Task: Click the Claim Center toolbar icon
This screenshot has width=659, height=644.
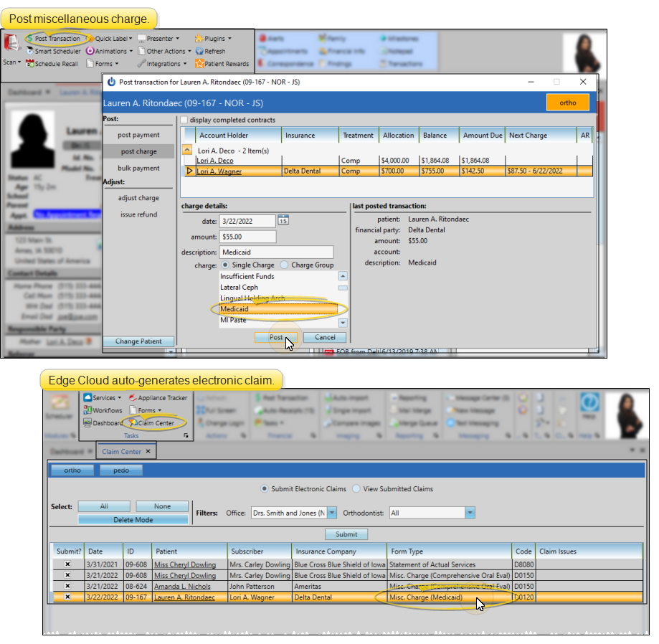Action: [x=133, y=423]
